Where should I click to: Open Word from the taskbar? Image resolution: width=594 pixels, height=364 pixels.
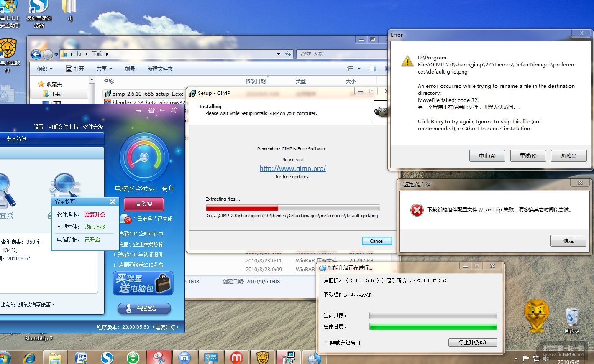pos(81,358)
